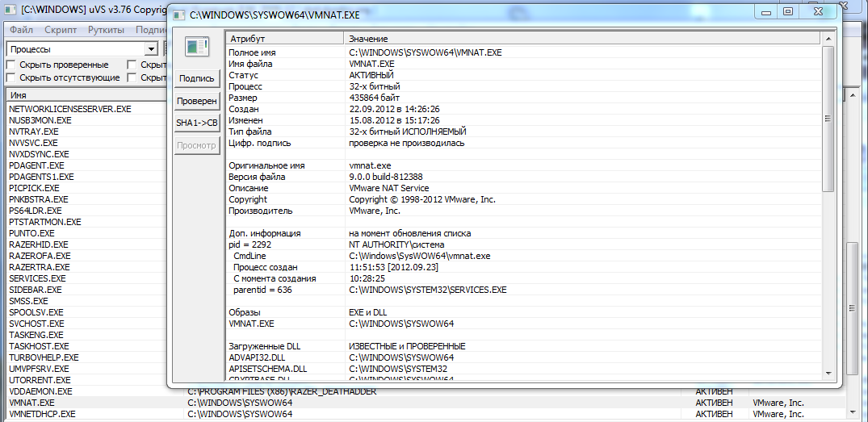Select TASKHOST.EXE process row
The image size is (868, 422).
39,346
